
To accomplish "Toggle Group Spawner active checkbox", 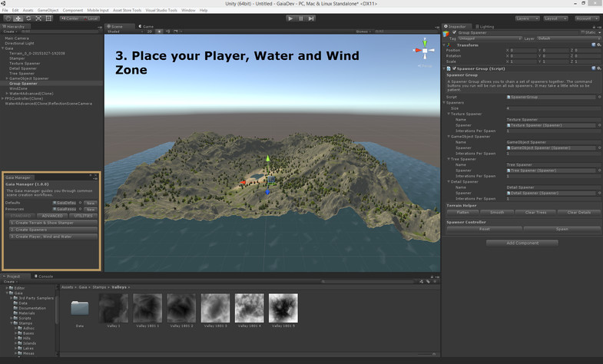I will [454, 33].
